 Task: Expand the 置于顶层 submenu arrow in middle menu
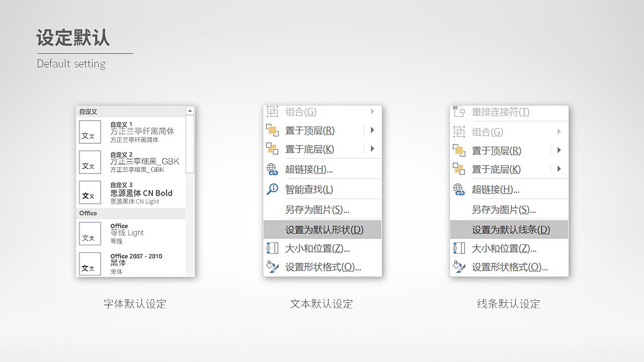(x=372, y=130)
